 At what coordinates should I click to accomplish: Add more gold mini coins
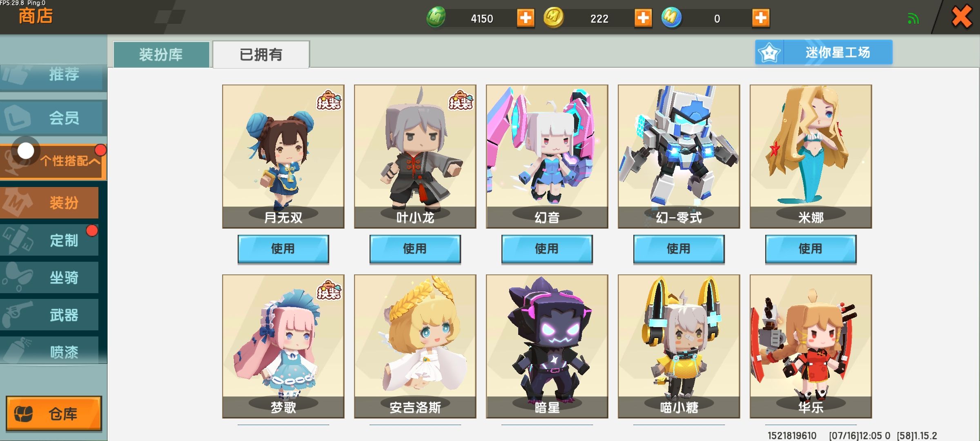(643, 18)
